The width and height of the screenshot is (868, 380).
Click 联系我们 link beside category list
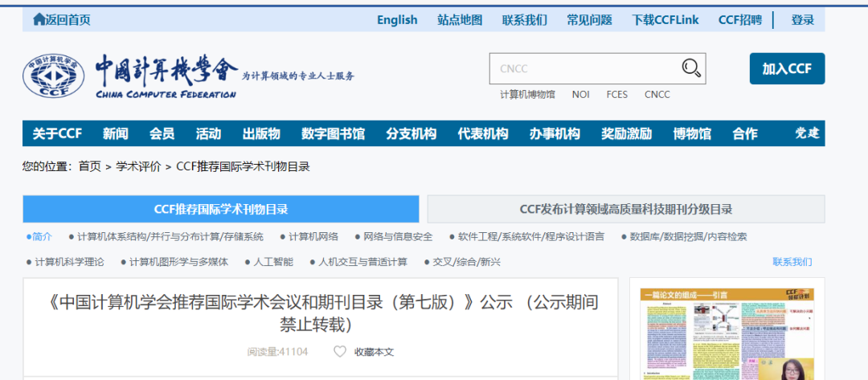point(792,262)
